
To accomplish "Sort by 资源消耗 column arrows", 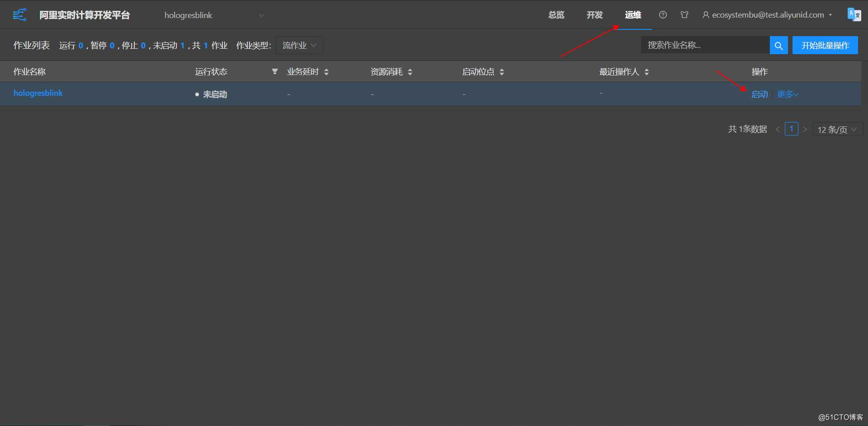I will click(x=410, y=72).
